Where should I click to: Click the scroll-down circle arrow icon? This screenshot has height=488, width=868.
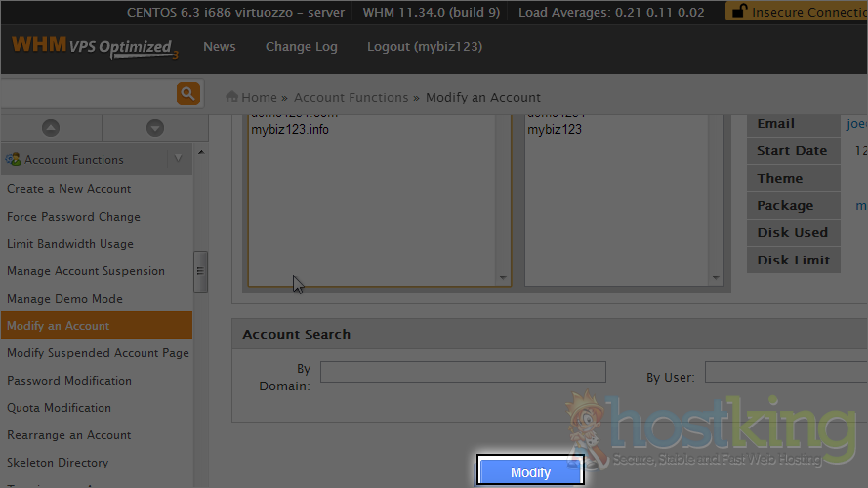point(154,128)
